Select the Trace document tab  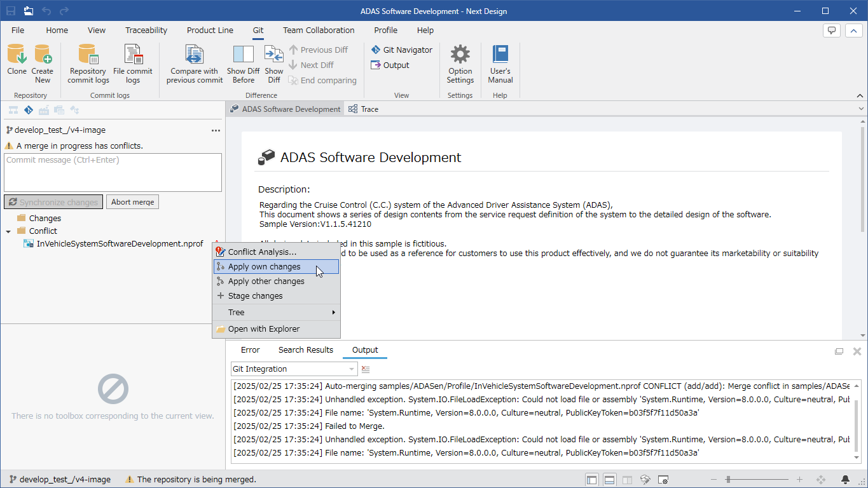pos(363,109)
